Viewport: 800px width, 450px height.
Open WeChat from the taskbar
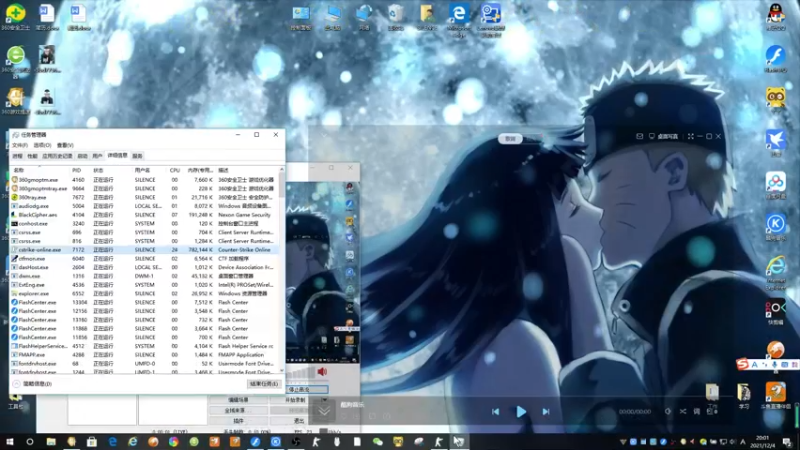pyautogui.click(x=378, y=442)
